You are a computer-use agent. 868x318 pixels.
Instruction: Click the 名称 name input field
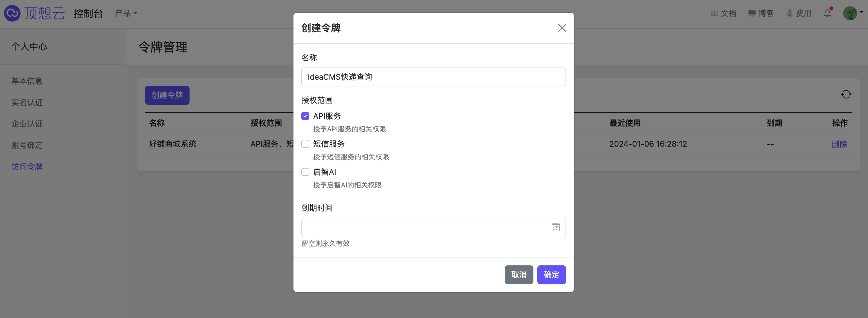[433, 77]
